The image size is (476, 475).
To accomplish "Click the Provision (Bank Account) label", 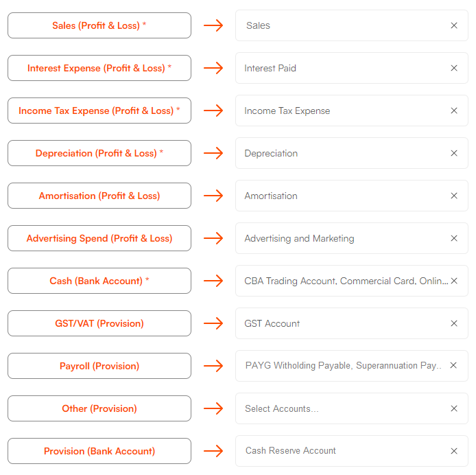I will pos(99,451).
